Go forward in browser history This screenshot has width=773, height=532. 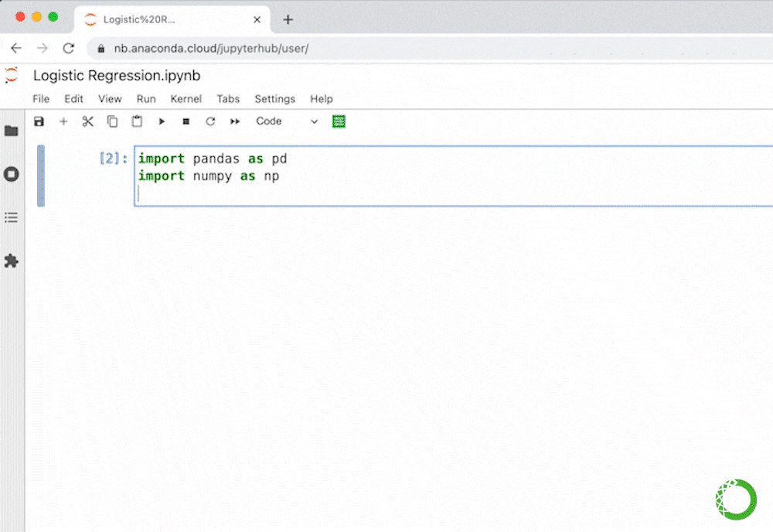point(43,48)
